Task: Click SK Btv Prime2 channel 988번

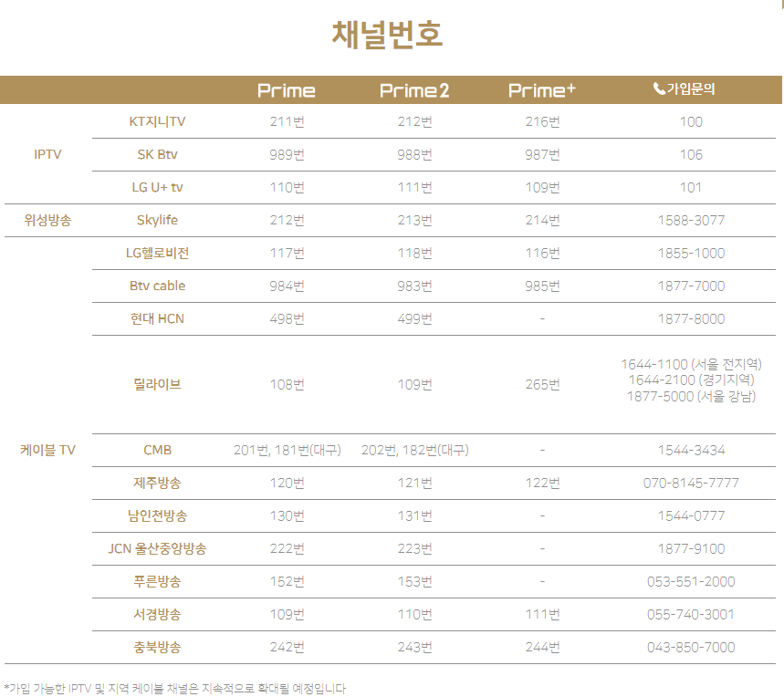Action: pos(414,155)
